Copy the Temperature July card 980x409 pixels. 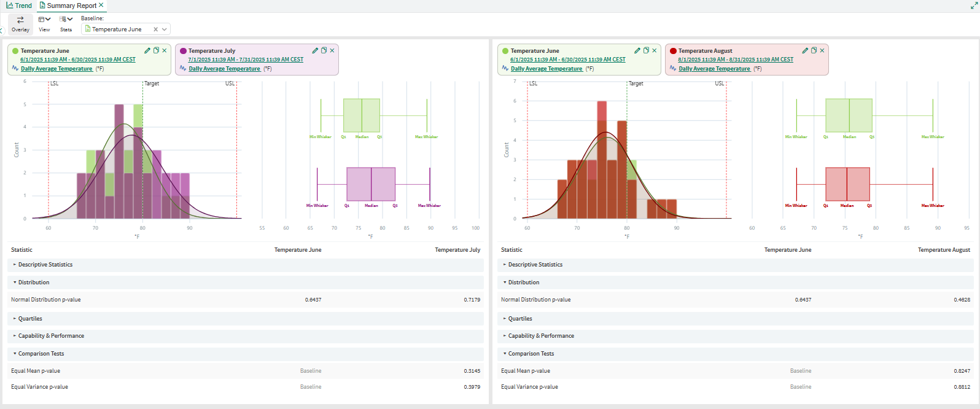(324, 50)
